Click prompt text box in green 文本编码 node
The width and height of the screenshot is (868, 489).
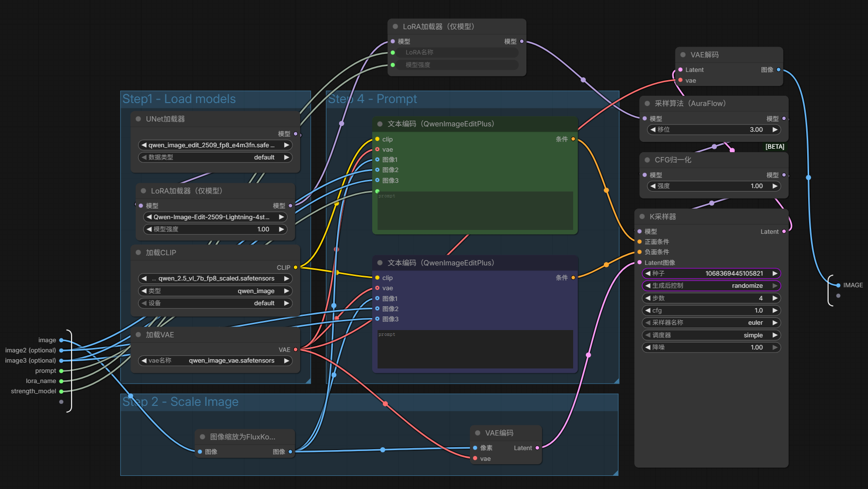point(475,211)
